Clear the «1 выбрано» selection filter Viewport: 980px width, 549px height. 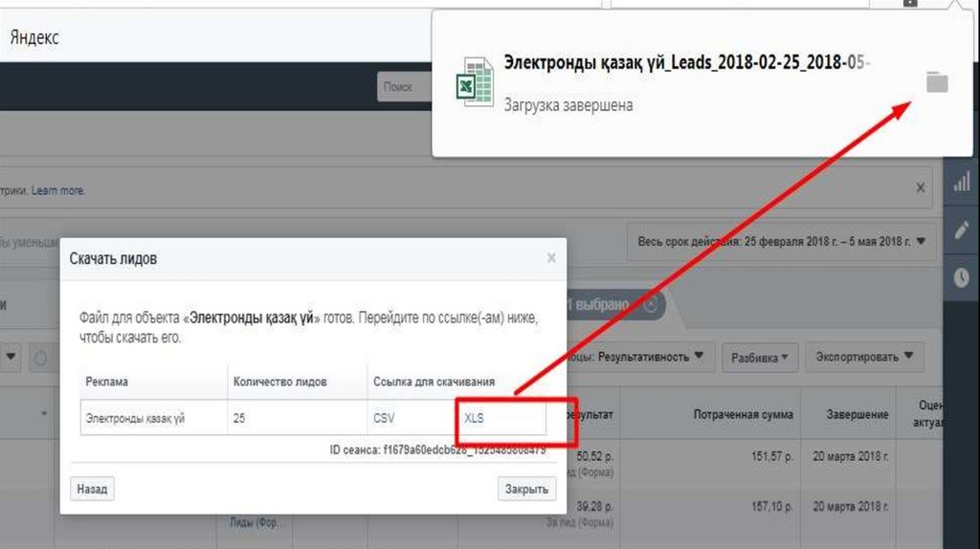(x=651, y=305)
